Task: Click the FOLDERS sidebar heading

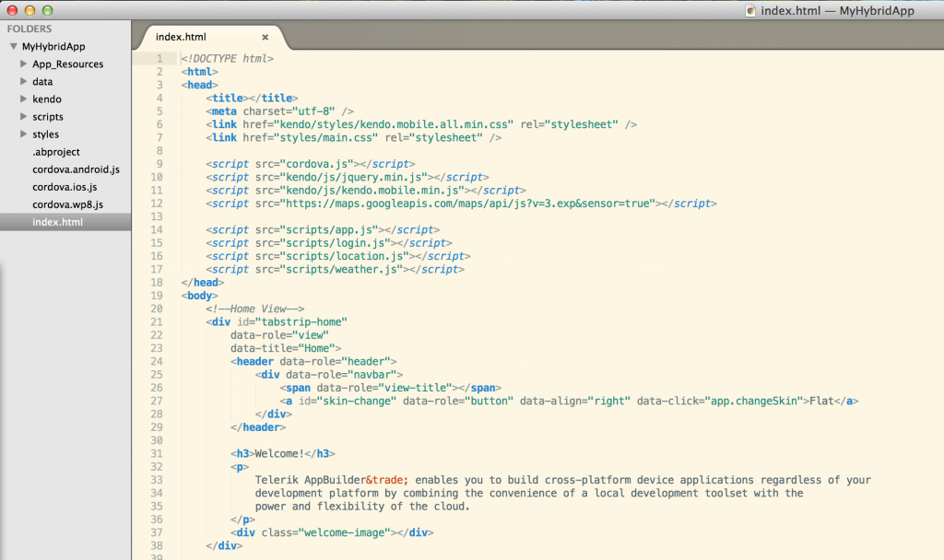Action: click(x=29, y=29)
